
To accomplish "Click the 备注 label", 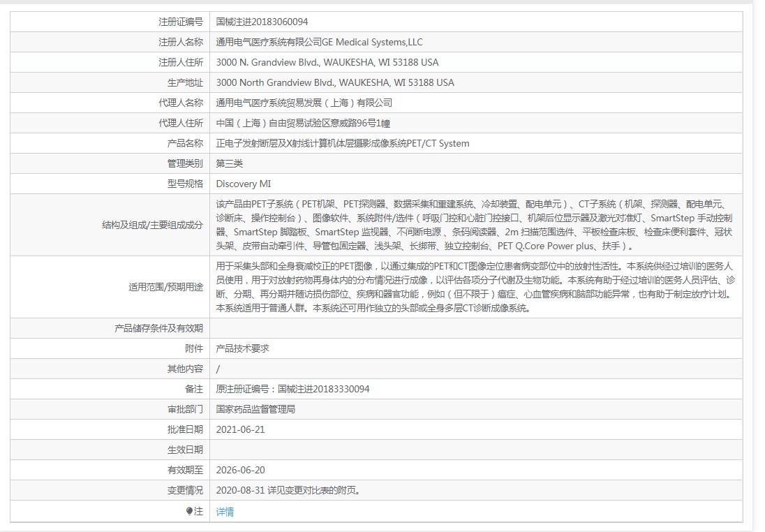I will tap(193, 389).
